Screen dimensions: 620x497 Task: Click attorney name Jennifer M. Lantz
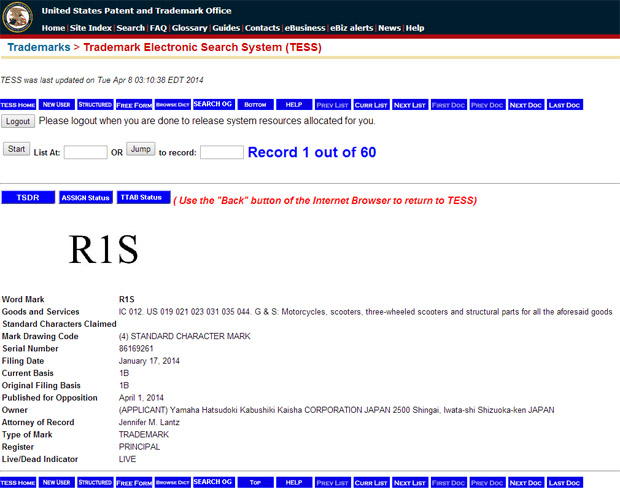(x=149, y=422)
